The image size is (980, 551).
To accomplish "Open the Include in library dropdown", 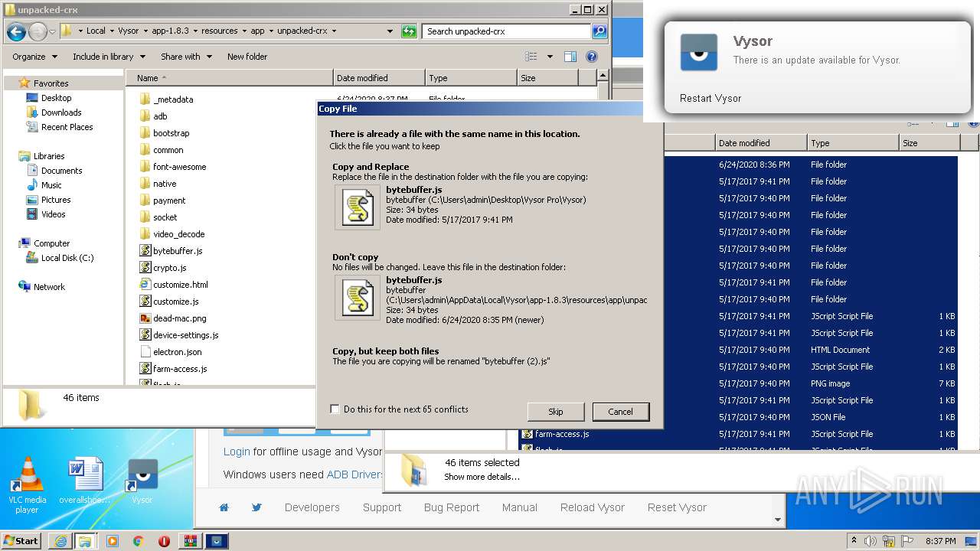I will [109, 57].
